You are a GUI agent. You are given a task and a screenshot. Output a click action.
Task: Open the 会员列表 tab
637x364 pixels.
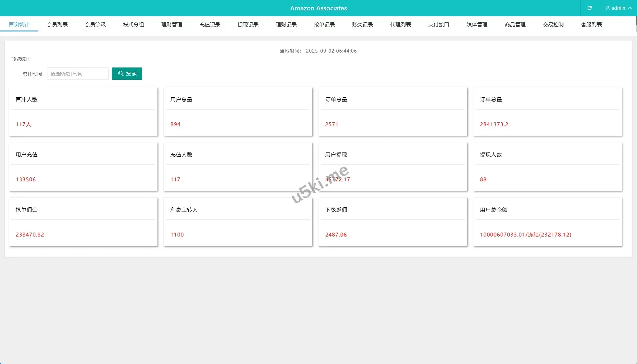[57, 25]
